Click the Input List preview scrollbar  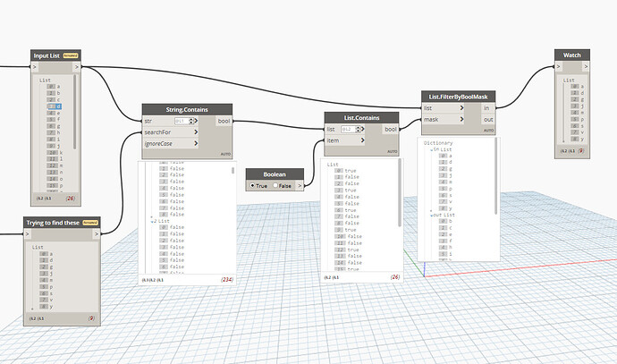[x=75, y=112]
